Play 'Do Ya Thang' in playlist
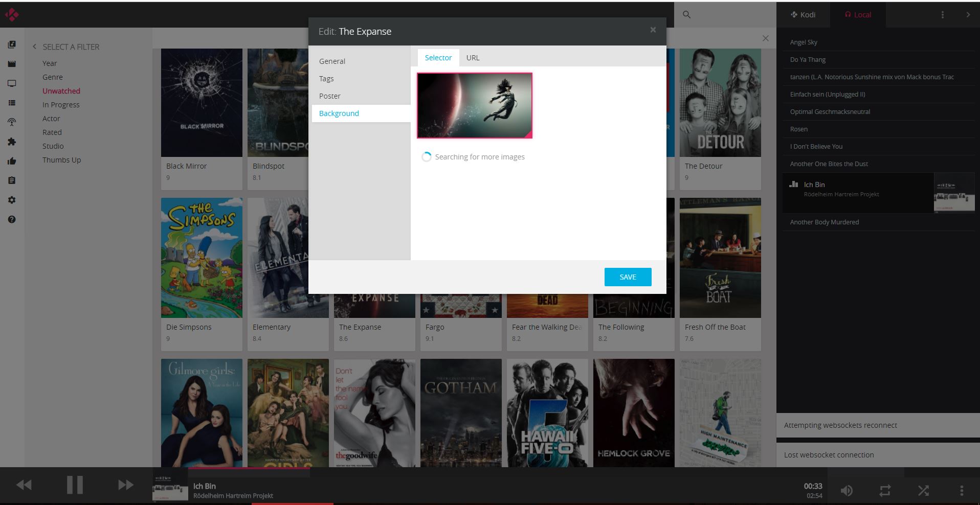The width and height of the screenshot is (980, 505). click(878, 60)
